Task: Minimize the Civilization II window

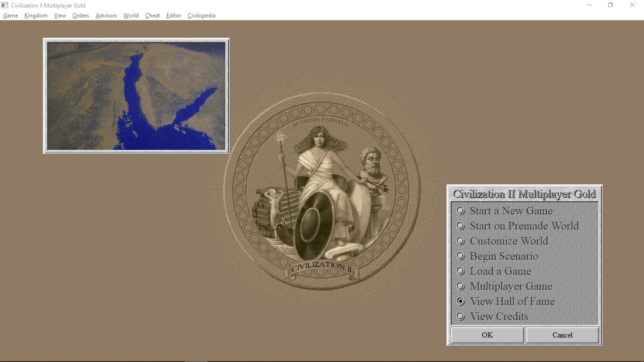Action: pos(589,5)
